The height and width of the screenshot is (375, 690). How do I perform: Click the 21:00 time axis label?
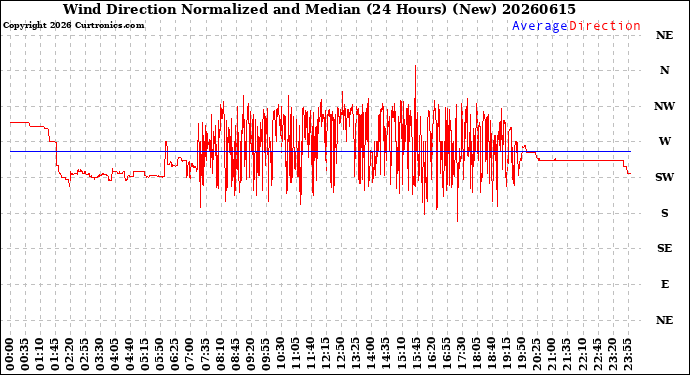coord(551,355)
